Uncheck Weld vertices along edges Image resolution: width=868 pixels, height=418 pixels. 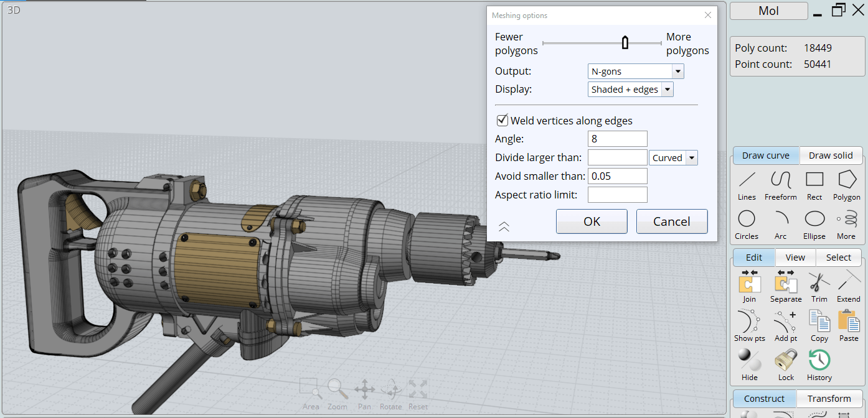coord(502,121)
